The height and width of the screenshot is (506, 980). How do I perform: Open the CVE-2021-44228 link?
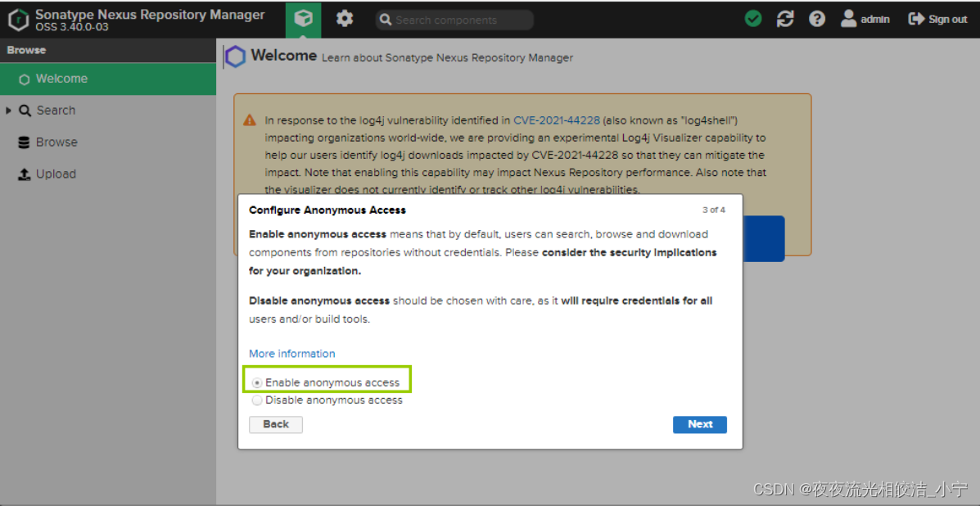pos(557,120)
